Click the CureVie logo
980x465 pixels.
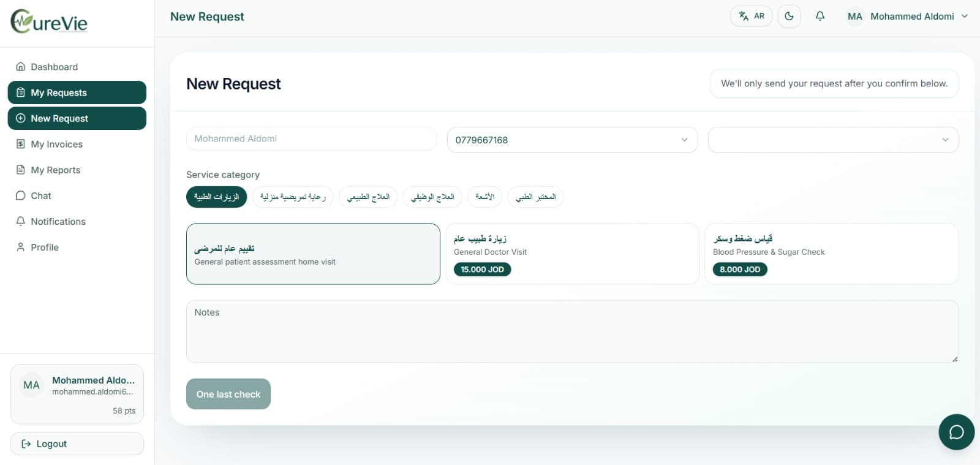(49, 22)
